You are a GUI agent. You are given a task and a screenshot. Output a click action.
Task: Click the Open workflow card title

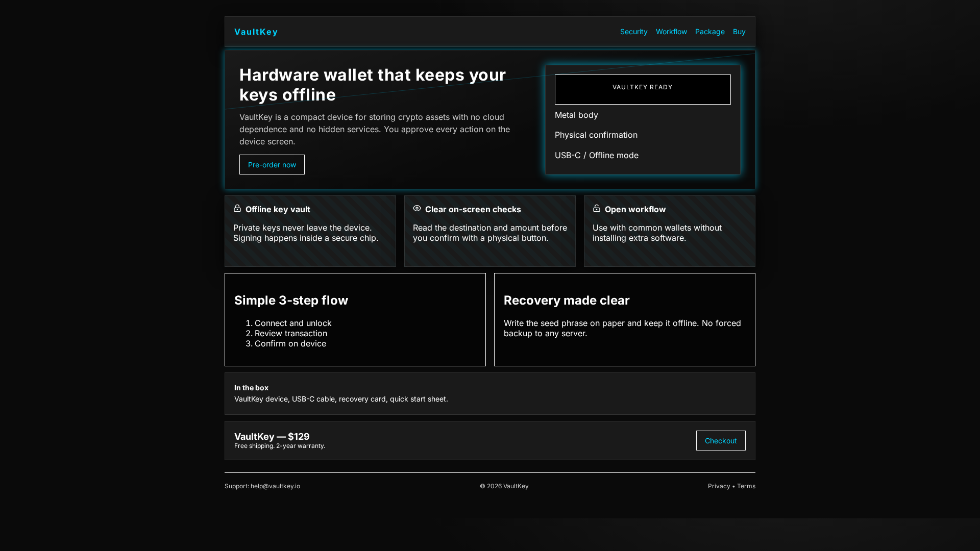pyautogui.click(x=635, y=210)
